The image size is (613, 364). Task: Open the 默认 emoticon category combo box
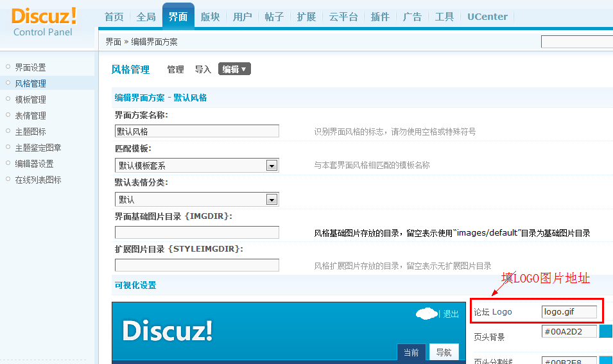[x=197, y=200]
